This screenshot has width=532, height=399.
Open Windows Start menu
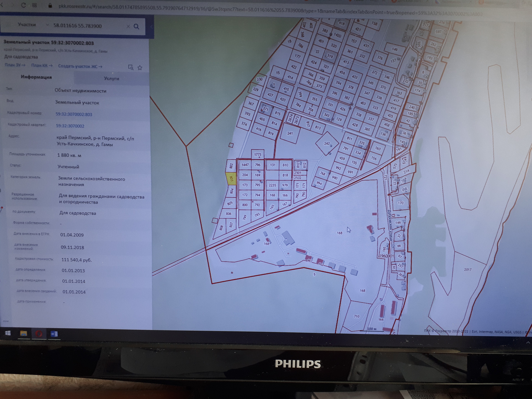click(x=8, y=333)
